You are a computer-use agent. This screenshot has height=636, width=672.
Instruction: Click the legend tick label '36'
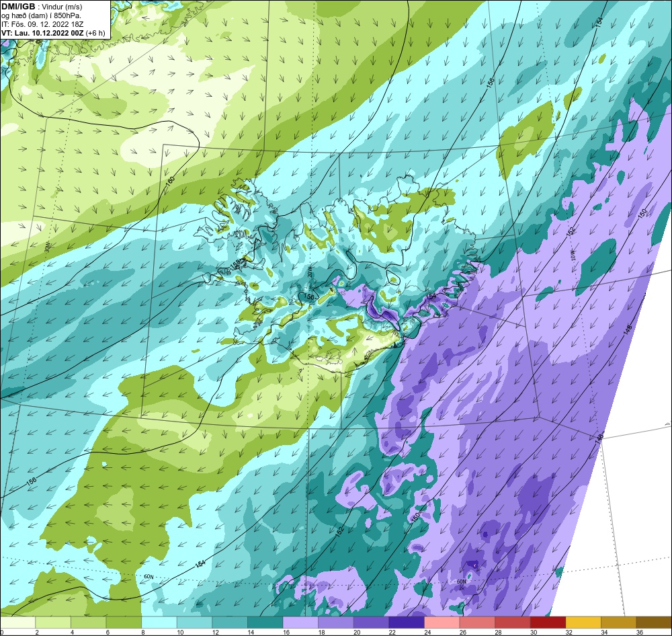point(640,632)
